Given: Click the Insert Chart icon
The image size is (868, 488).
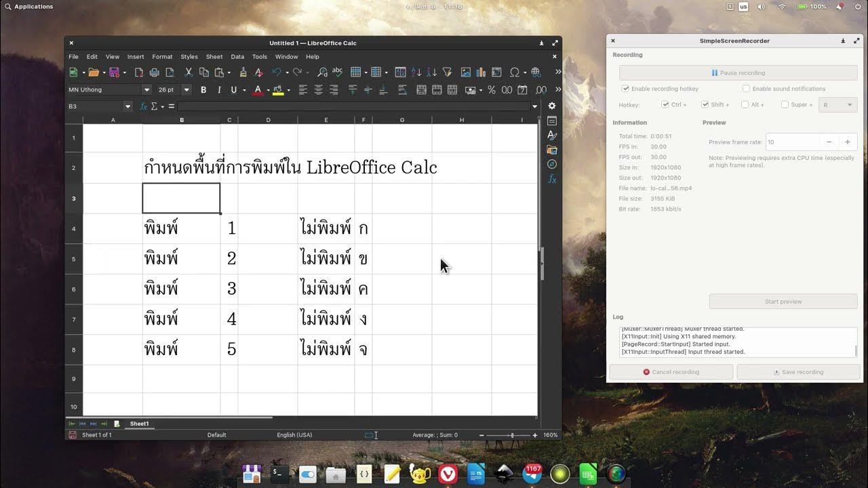Looking at the screenshot, I should pyautogui.click(x=481, y=72).
